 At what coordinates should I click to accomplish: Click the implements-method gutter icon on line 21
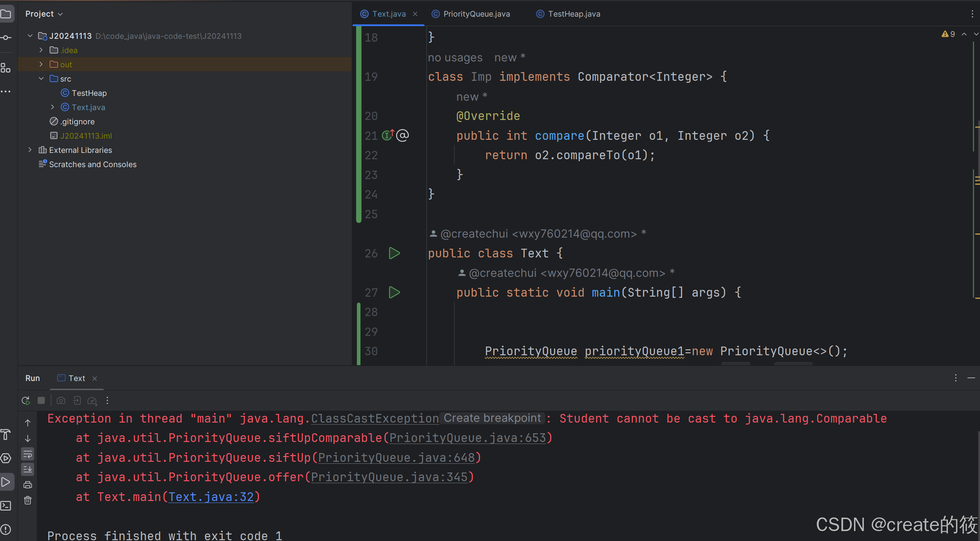coord(388,135)
